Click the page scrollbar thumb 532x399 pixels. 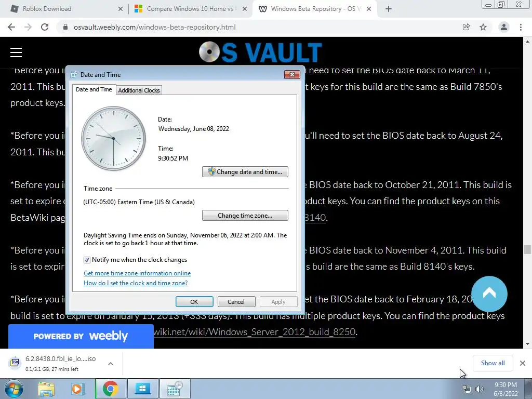point(527,250)
